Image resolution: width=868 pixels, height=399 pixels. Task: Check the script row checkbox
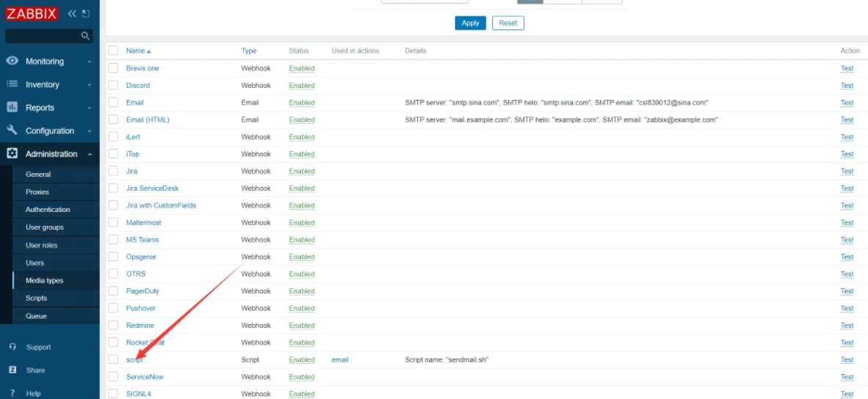click(x=114, y=359)
